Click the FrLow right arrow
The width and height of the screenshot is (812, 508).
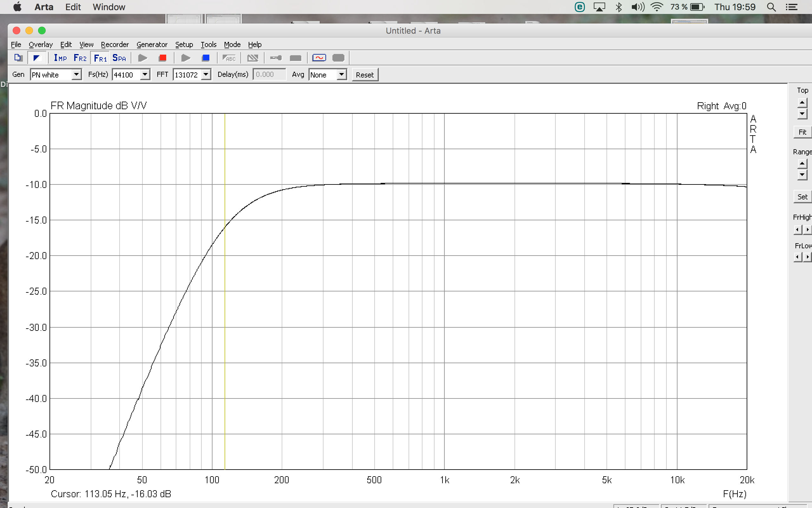tap(807, 257)
